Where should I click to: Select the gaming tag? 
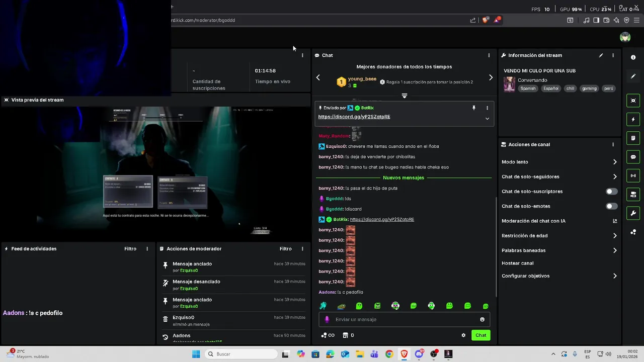589,88
